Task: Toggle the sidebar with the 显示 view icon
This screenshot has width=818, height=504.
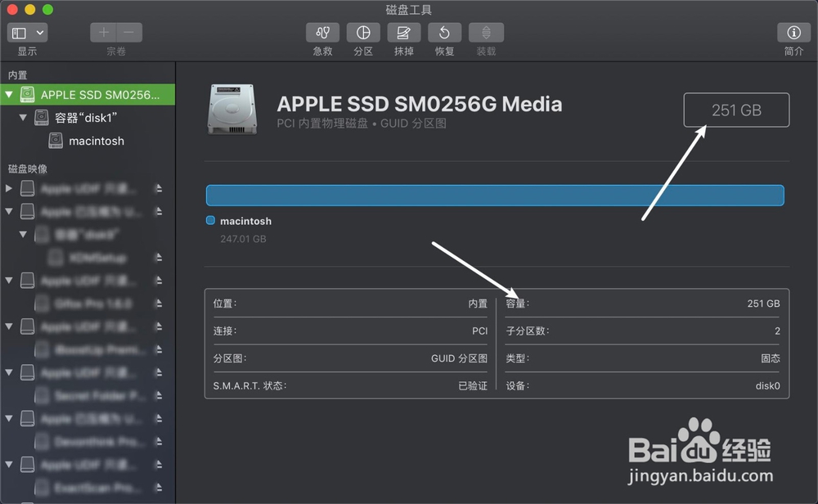Action: tap(20, 33)
